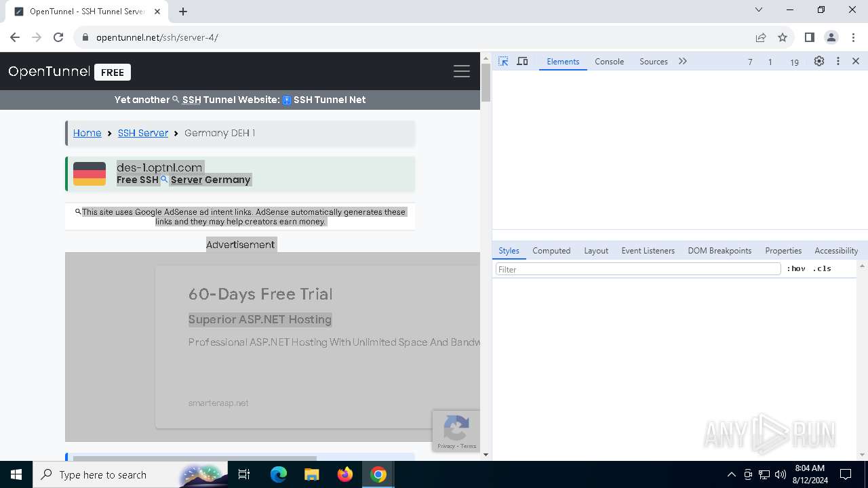Click the page vertical scrollbar thumb
Image resolution: width=868 pixels, height=488 pixels.
coord(486,83)
